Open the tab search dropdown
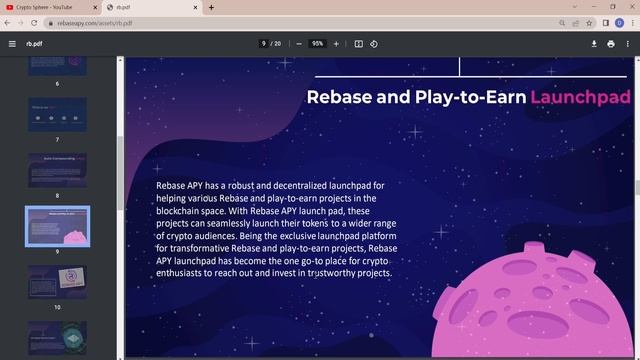Image resolution: width=640 pixels, height=360 pixels. click(575, 7)
